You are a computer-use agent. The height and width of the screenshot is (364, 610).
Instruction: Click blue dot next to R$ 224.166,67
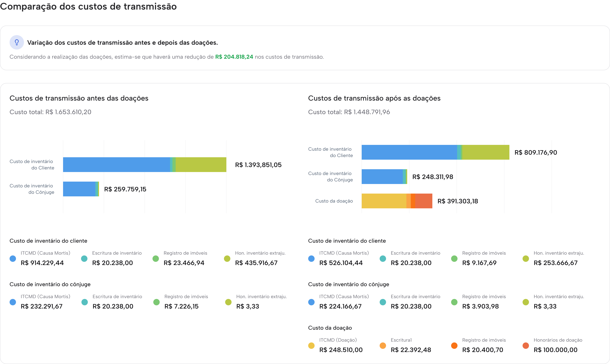point(311,302)
